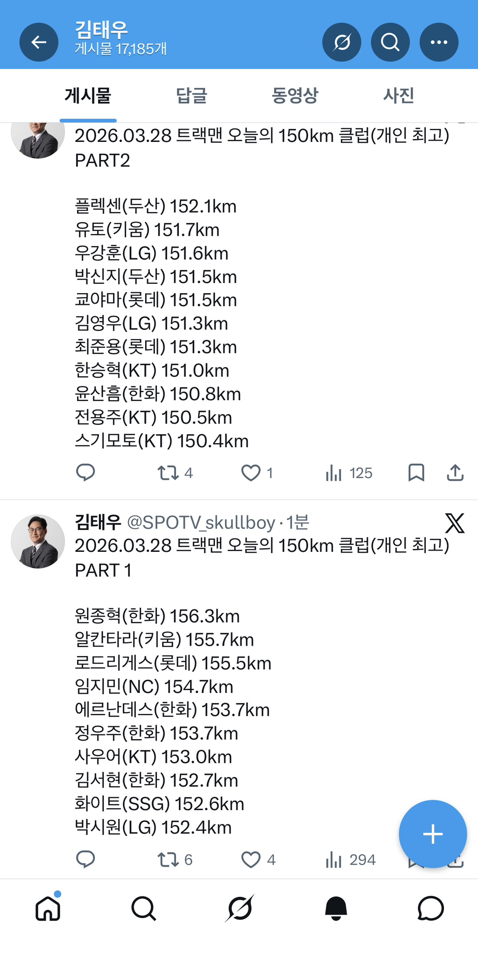478x980 pixels.
Task: Tap the profile photo on PART 1 post
Action: [38, 542]
